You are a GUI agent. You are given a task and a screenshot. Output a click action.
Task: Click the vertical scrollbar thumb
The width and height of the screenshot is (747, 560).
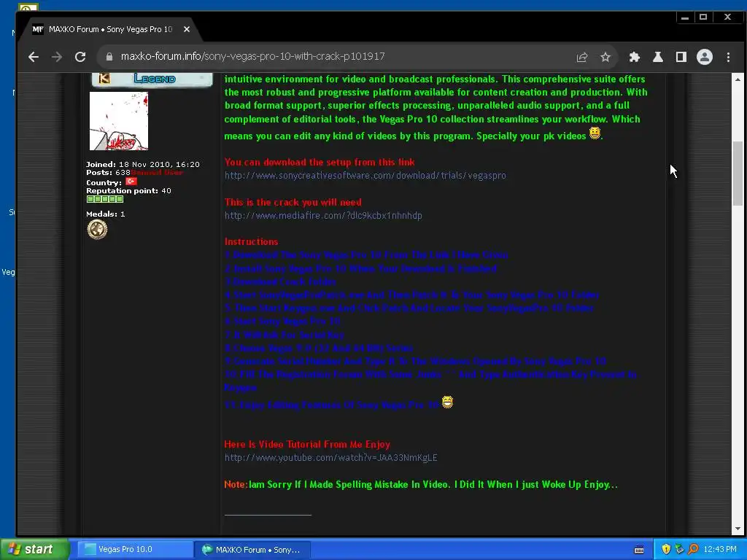[738, 174]
